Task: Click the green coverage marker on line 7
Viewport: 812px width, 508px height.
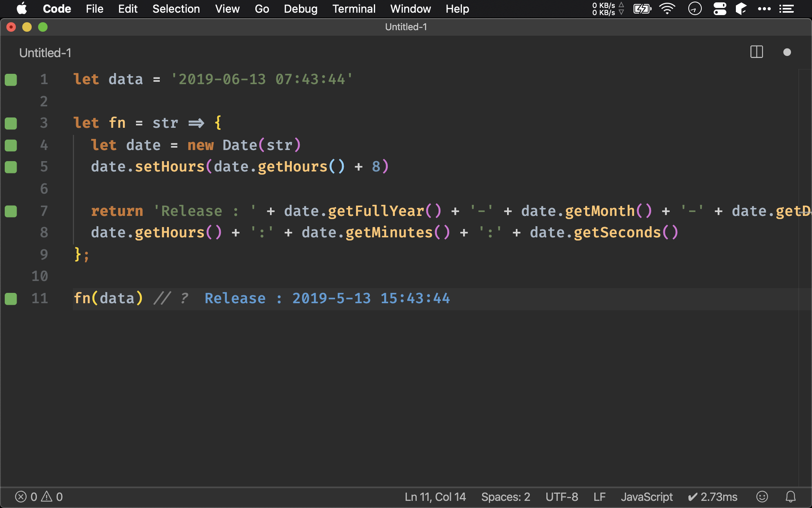Action: (x=11, y=211)
